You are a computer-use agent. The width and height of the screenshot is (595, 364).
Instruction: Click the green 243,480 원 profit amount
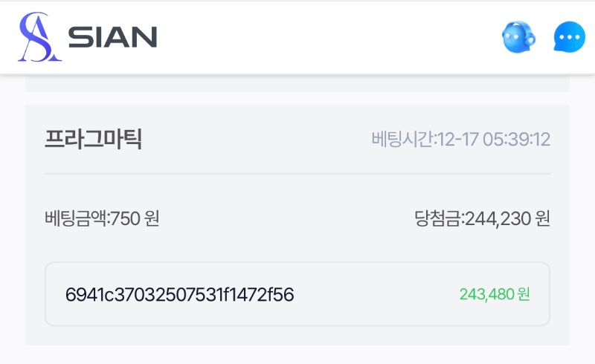tap(495, 295)
